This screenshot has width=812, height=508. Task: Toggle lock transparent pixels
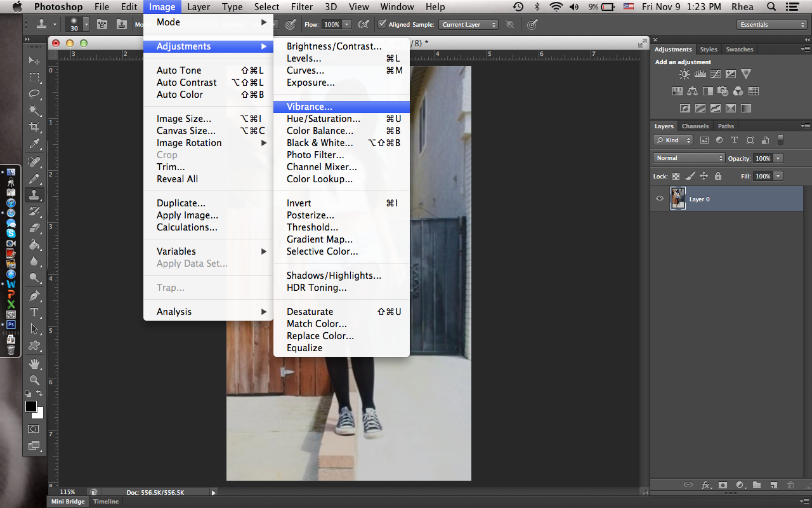(x=676, y=176)
